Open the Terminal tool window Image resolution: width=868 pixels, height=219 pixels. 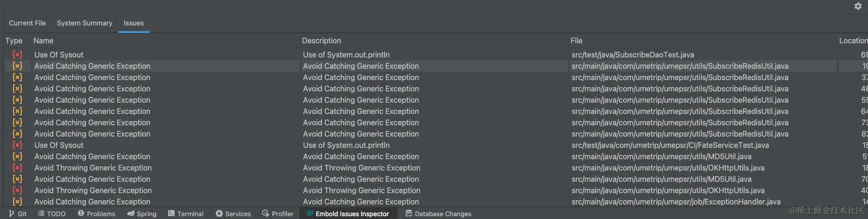185,213
